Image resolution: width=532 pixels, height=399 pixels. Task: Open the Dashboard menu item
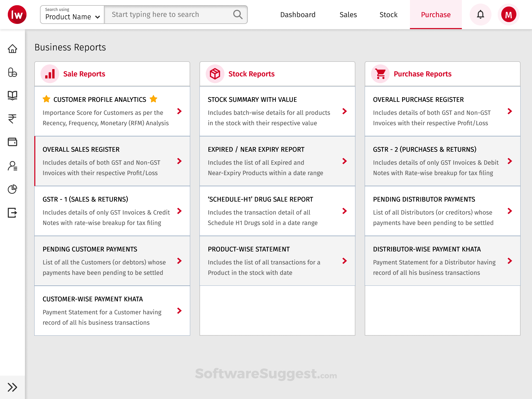click(x=298, y=15)
